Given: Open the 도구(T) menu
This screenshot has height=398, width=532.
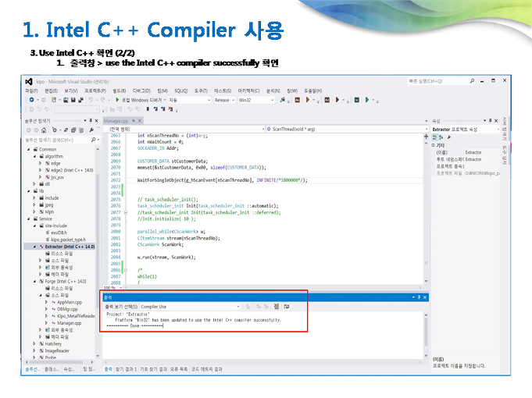Looking at the screenshot, I should tap(201, 91).
